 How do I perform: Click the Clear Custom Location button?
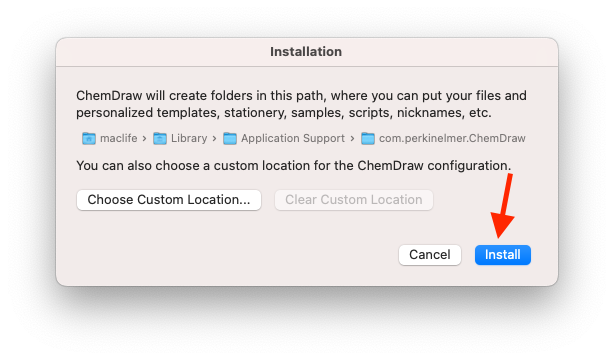point(354,200)
